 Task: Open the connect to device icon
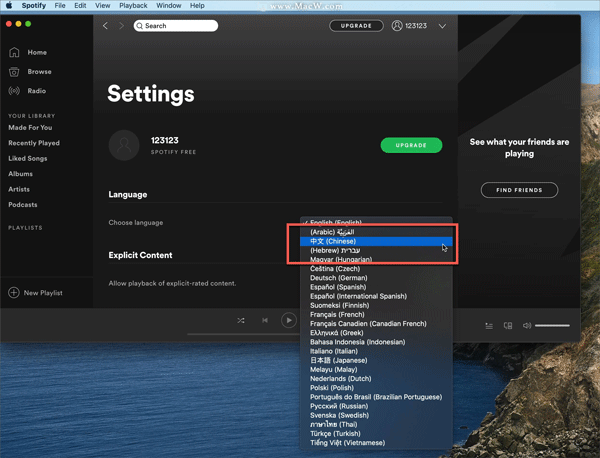point(508,325)
